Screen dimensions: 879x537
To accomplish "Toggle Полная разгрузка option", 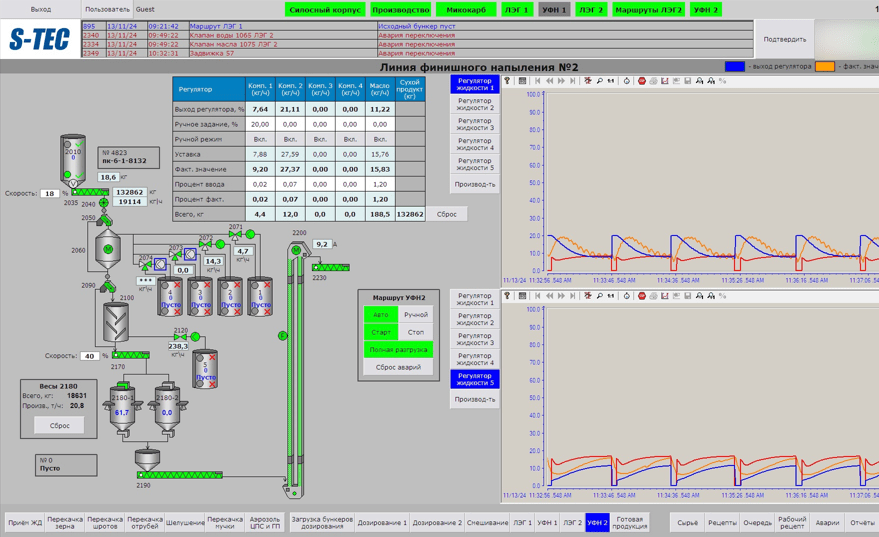I will click(399, 350).
